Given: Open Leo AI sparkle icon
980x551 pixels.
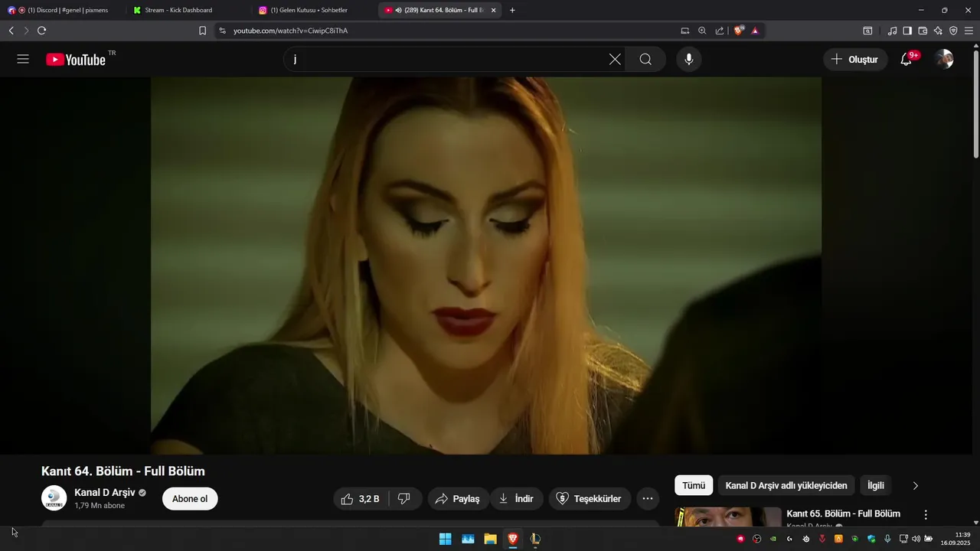Looking at the screenshot, I should point(938,31).
